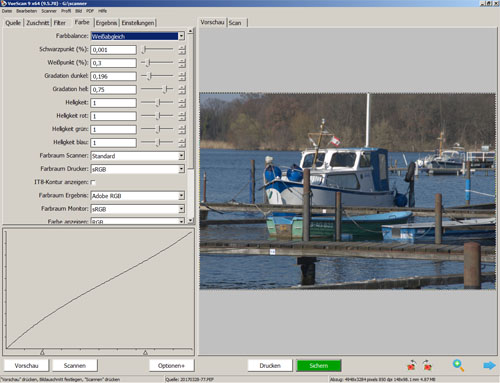500x383 pixels.
Task: Open the Scanner menu
Action: [49, 11]
